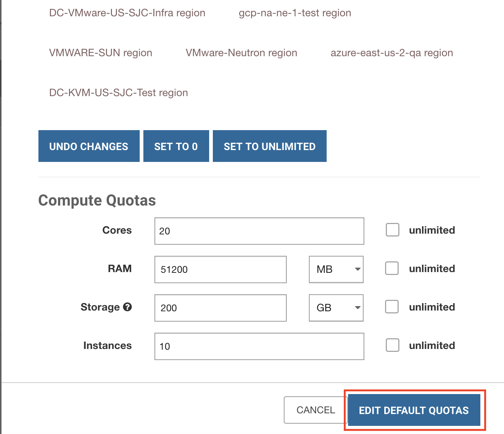The height and width of the screenshot is (434, 504).
Task: Confirm with Edit Default Quotas button
Action: pyautogui.click(x=414, y=410)
